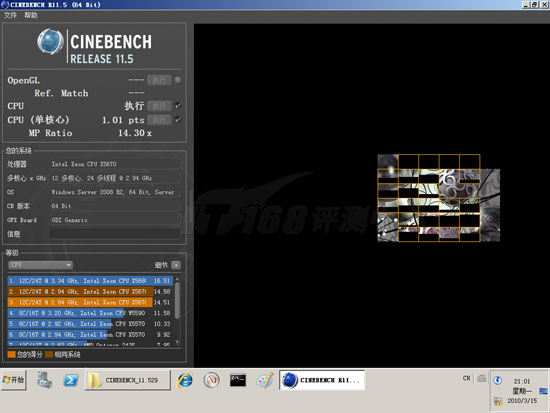The image size is (550, 413).
Task: Click the CH language indicator
Action: 467,378
